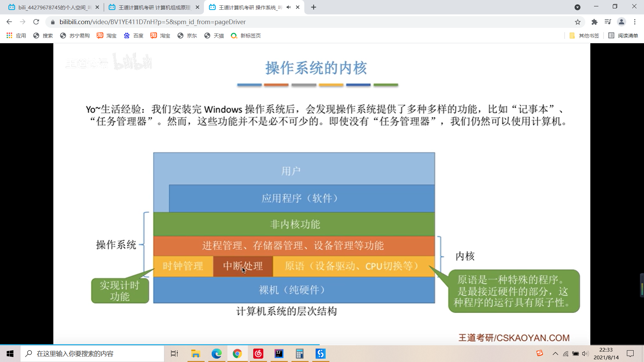
Task: Toggle system volume icon in tray
Action: point(585,354)
